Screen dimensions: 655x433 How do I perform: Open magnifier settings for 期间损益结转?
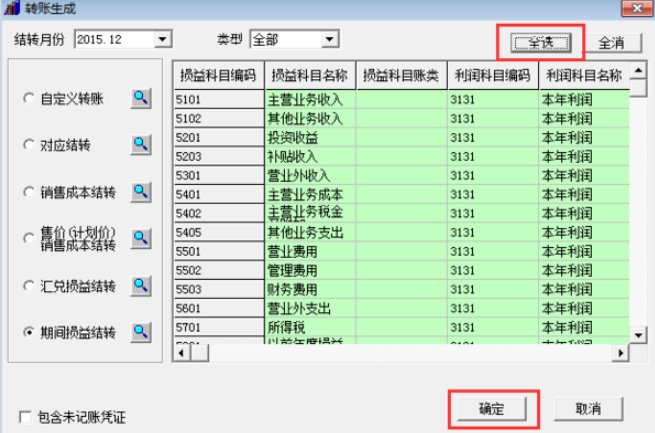tap(141, 333)
